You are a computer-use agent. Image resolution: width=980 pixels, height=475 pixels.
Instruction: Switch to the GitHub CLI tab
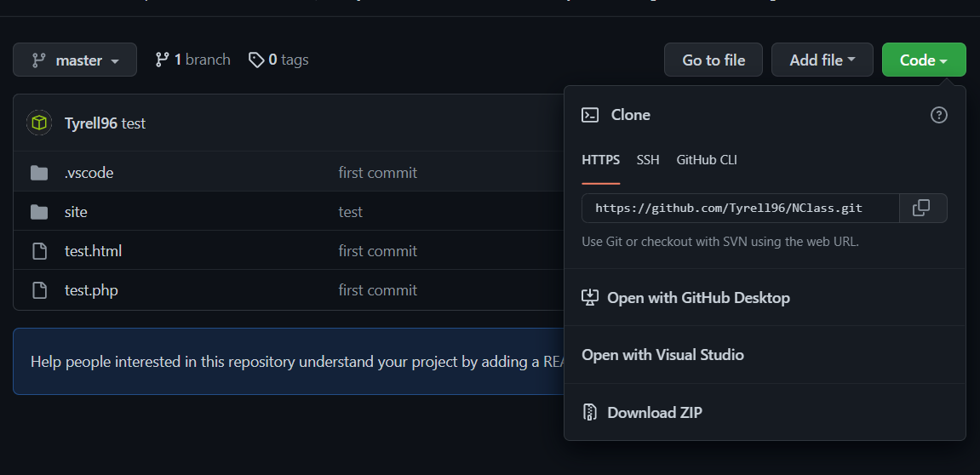pyautogui.click(x=707, y=160)
